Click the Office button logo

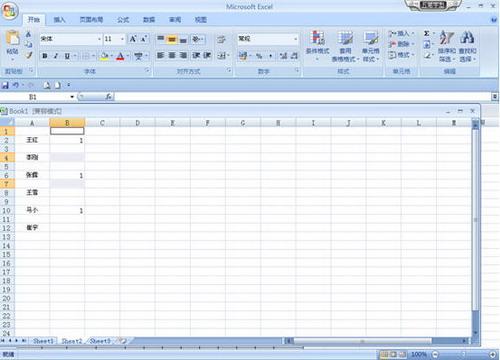point(10,11)
